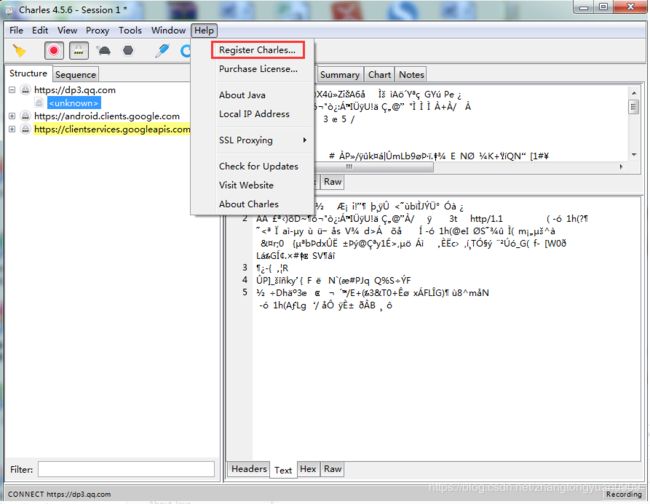Collapse the dp3.qq.com tree node
Viewport: 650px width, 504px height.
pos(12,90)
